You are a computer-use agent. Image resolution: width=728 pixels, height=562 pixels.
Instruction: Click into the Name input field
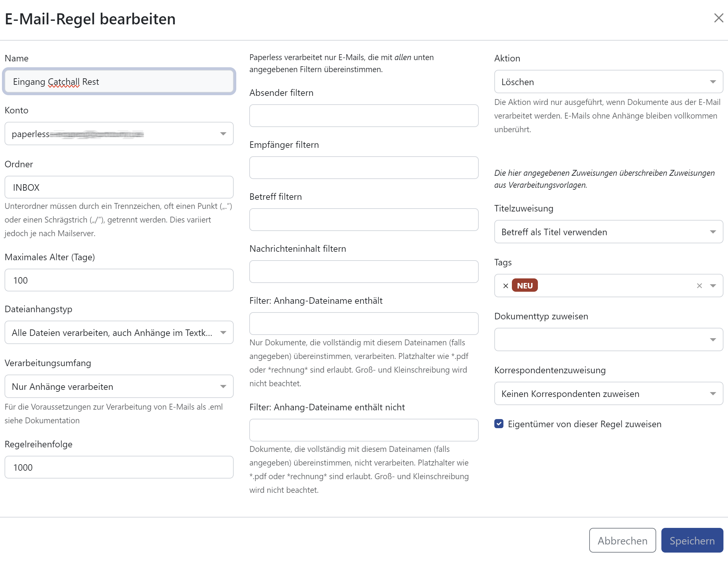coord(119,82)
